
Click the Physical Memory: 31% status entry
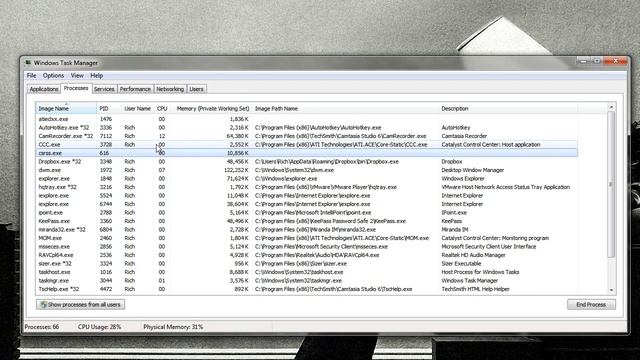point(173,327)
